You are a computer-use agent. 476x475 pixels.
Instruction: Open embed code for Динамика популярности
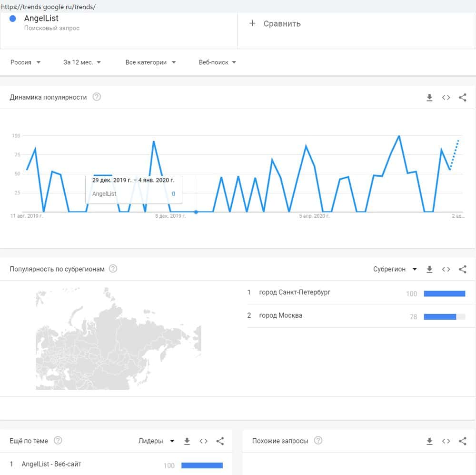click(446, 98)
